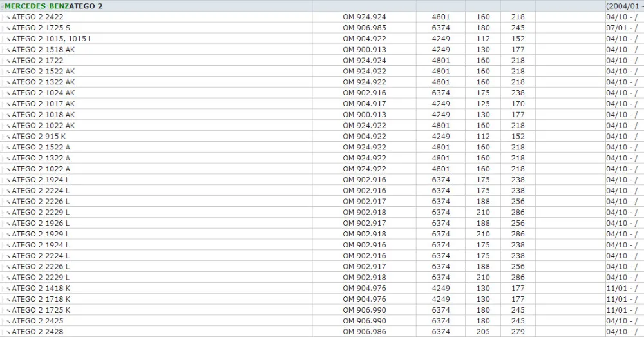Select the ATEGO 2 1718 K row
This screenshot has height=337, width=644.
322,299
